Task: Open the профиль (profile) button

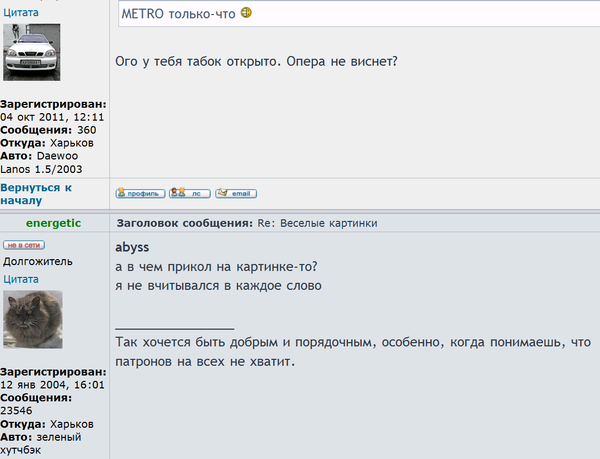Action: [139, 193]
